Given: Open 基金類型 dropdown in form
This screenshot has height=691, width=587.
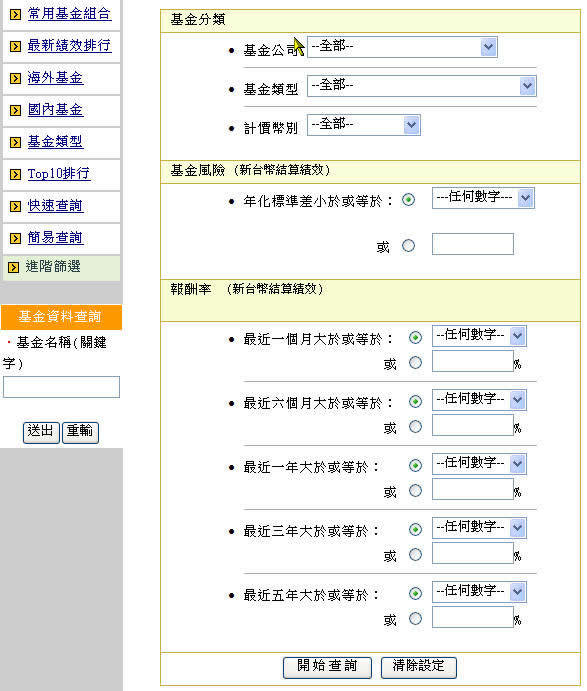Looking at the screenshot, I should pyautogui.click(x=421, y=85).
